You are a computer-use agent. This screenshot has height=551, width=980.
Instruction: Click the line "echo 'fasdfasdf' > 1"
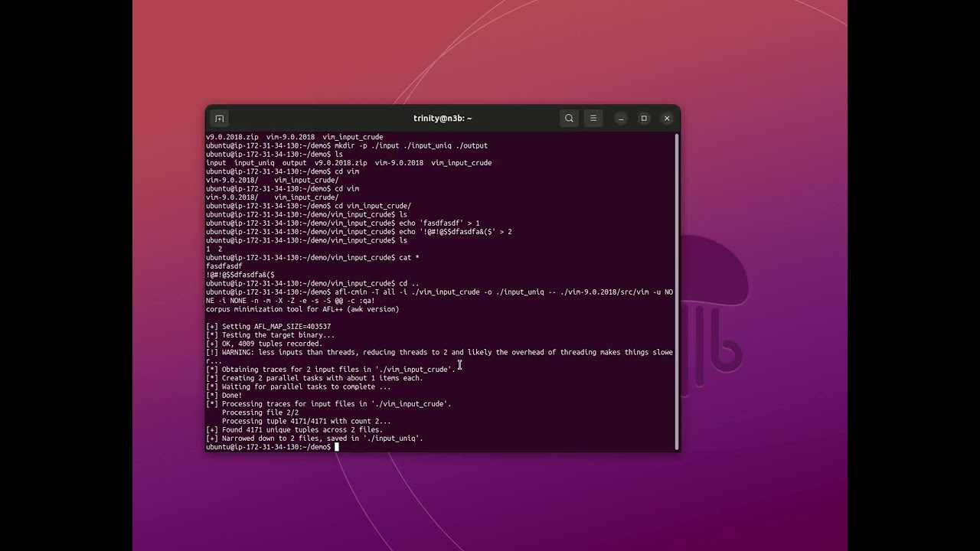click(343, 223)
